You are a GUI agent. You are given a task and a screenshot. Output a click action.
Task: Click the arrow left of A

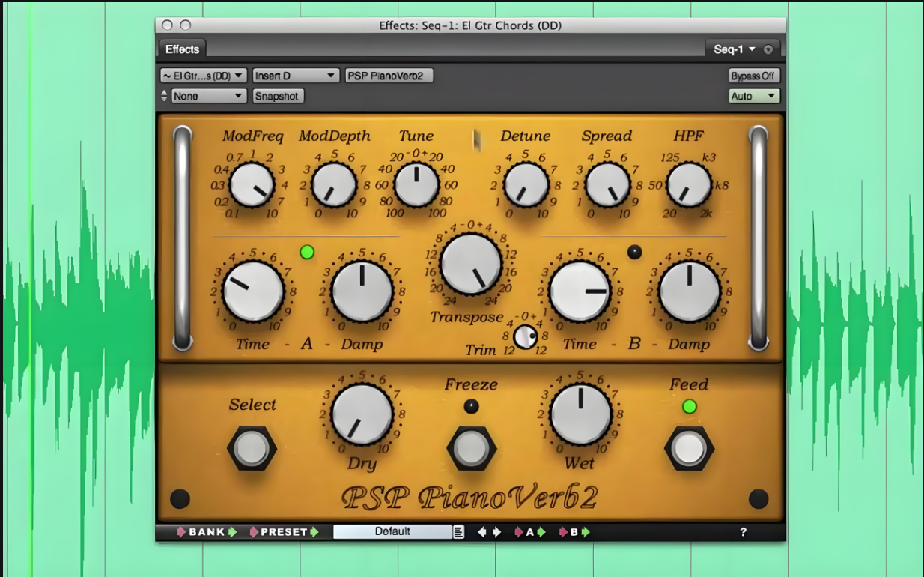click(x=519, y=532)
